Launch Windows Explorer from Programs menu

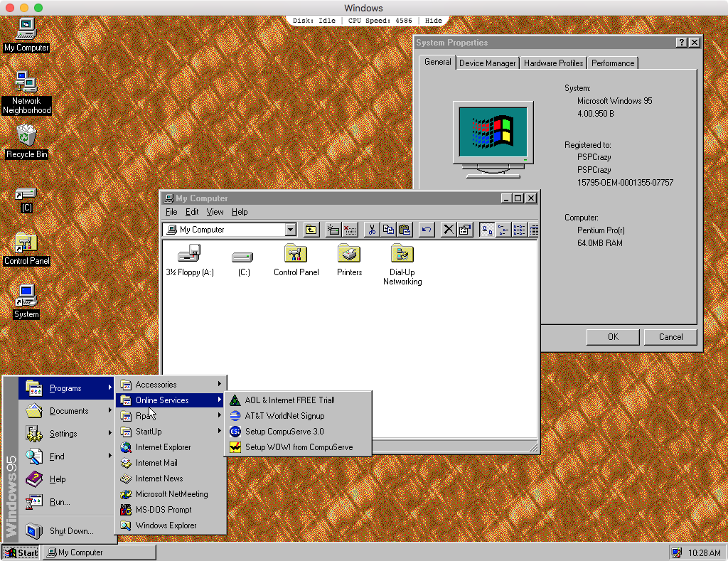coord(171,525)
